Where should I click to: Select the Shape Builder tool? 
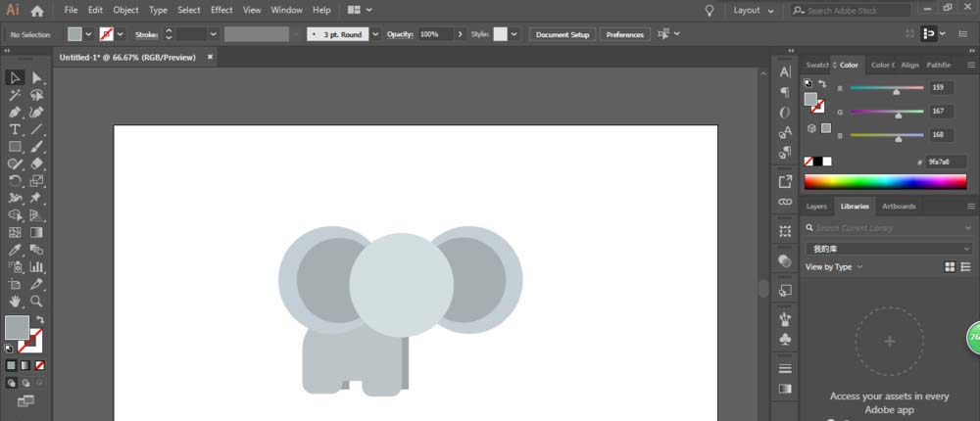pos(15,215)
